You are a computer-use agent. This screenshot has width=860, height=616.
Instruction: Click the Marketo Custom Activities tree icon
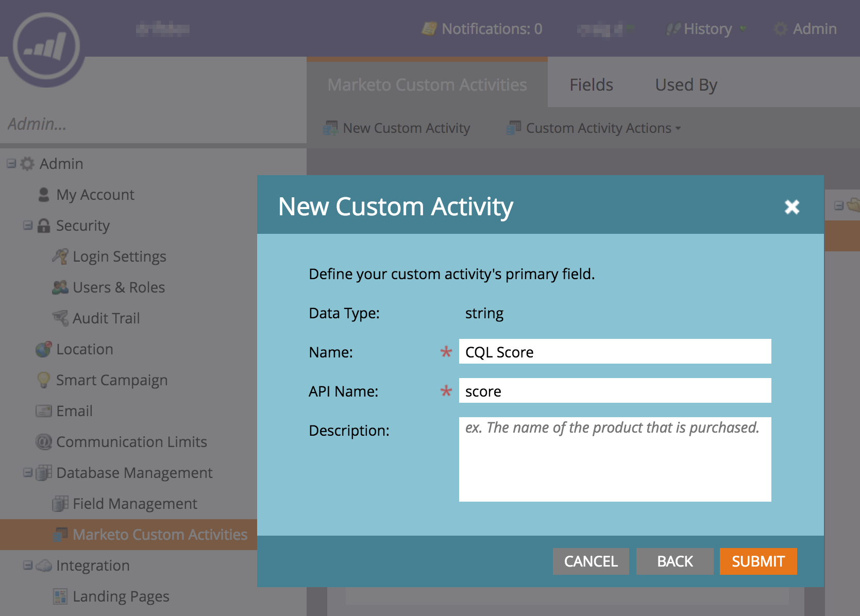(x=60, y=535)
